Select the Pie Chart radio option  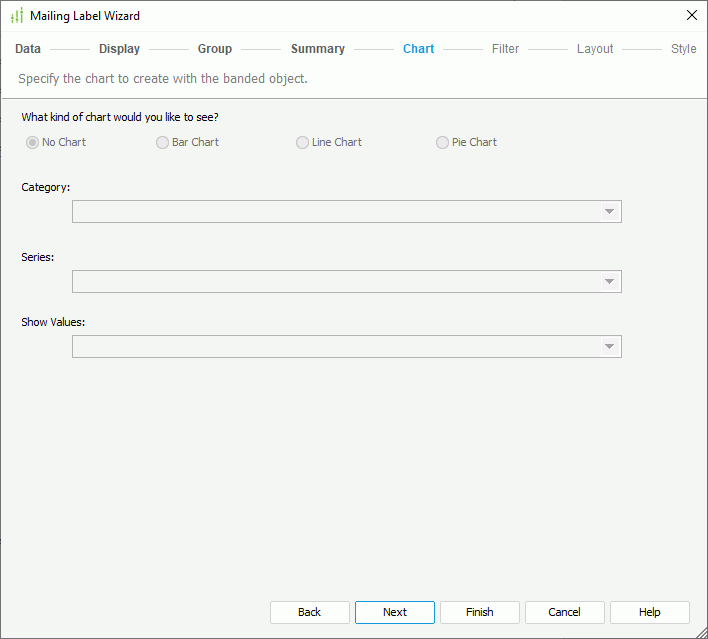coord(443,143)
